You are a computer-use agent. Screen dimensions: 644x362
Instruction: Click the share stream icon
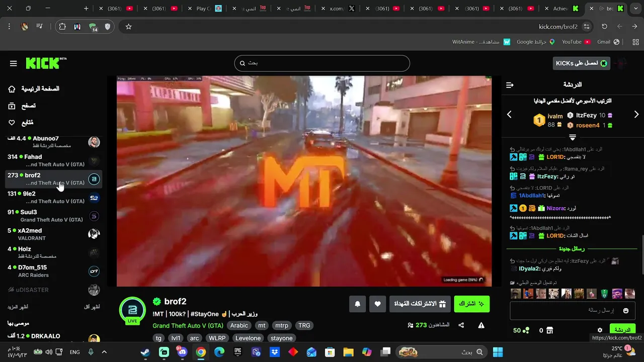(461, 325)
